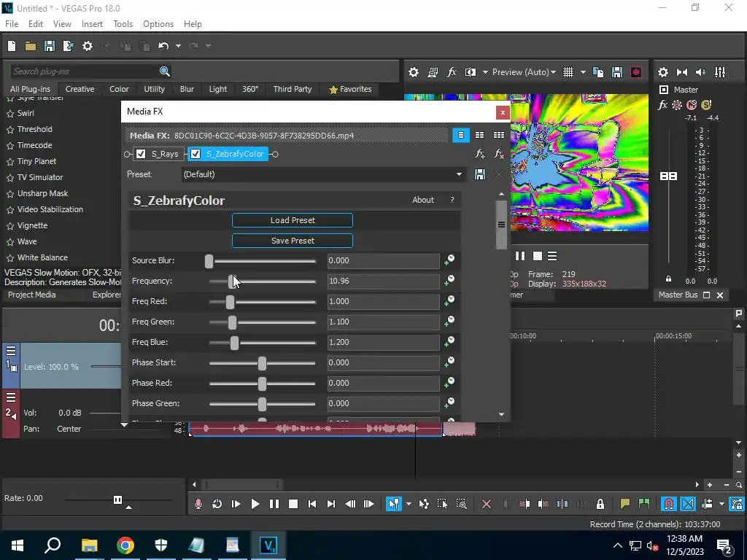The height and width of the screenshot is (560, 747).
Task: Click the Frequency value field
Action: (383, 281)
